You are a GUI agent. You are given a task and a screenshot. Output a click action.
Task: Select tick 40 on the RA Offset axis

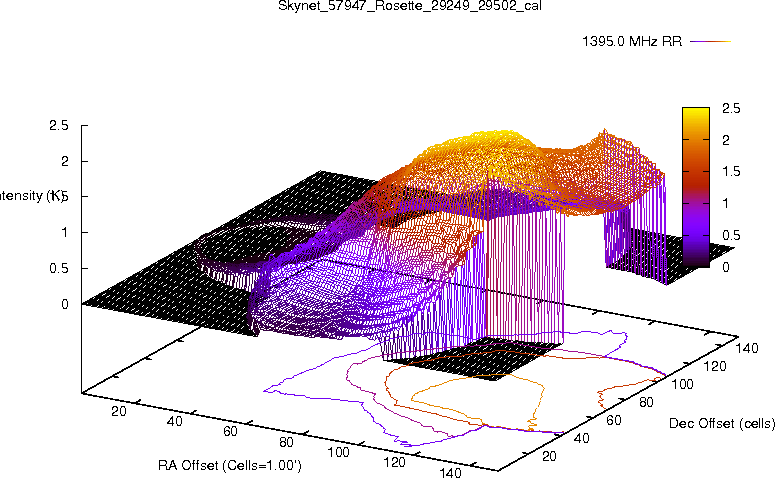(x=174, y=421)
